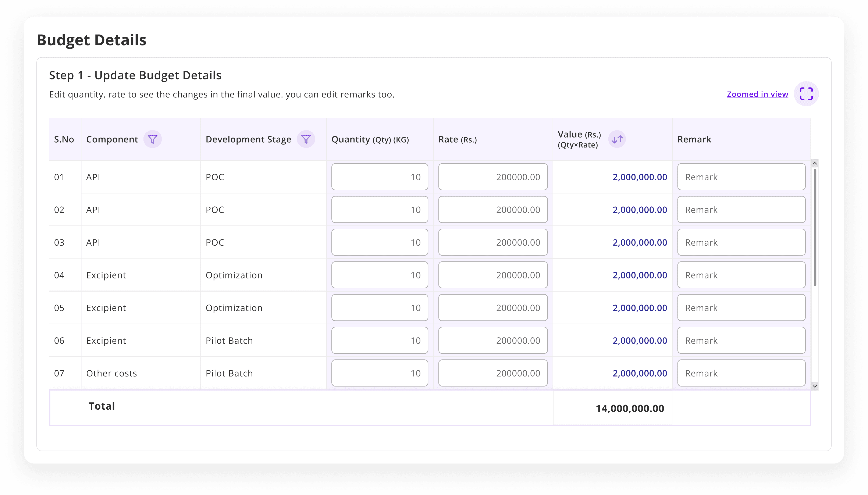Click the Value (Rs.) column header
This screenshot has height=495, width=868.
[579, 139]
